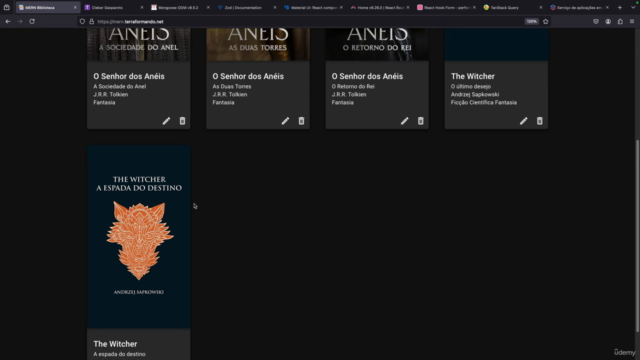This screenshot has height=360, width=640.
Task: Bookmark this page with the star
Action: [546, 22]
